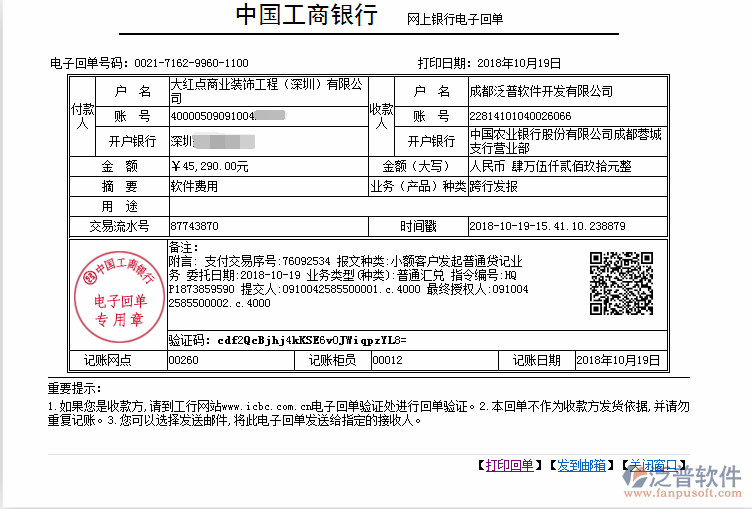Image resolution: width=752 pixels, height=509 pixels.
Task: Click the 中国工商银行 title heading
Action: pyautogui.click(x=306, y=14)
